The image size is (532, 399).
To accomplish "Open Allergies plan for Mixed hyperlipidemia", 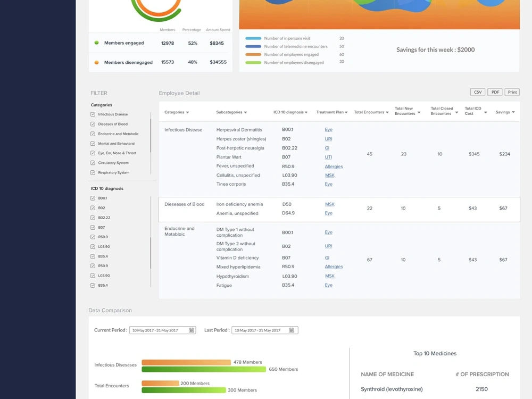I will 334,267.
